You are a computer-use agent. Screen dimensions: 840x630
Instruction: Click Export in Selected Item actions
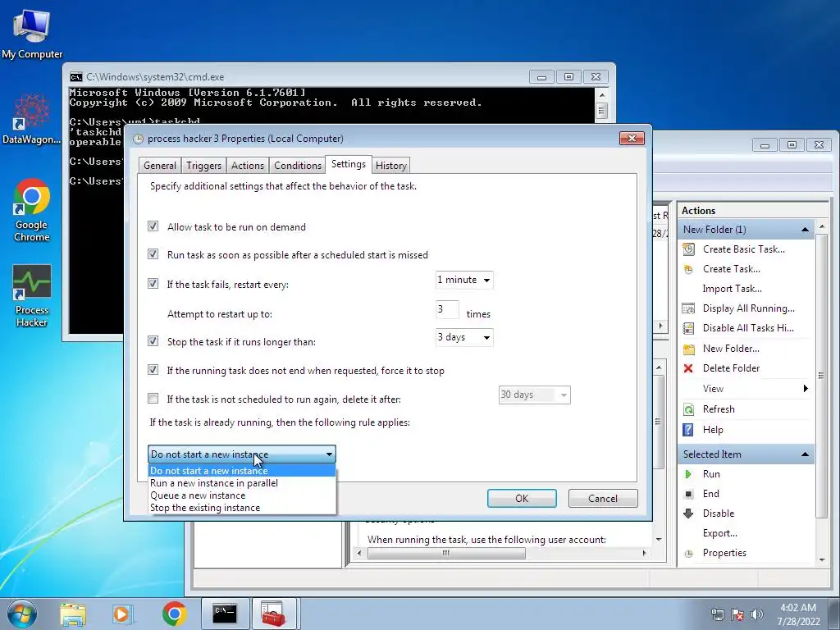719,533
